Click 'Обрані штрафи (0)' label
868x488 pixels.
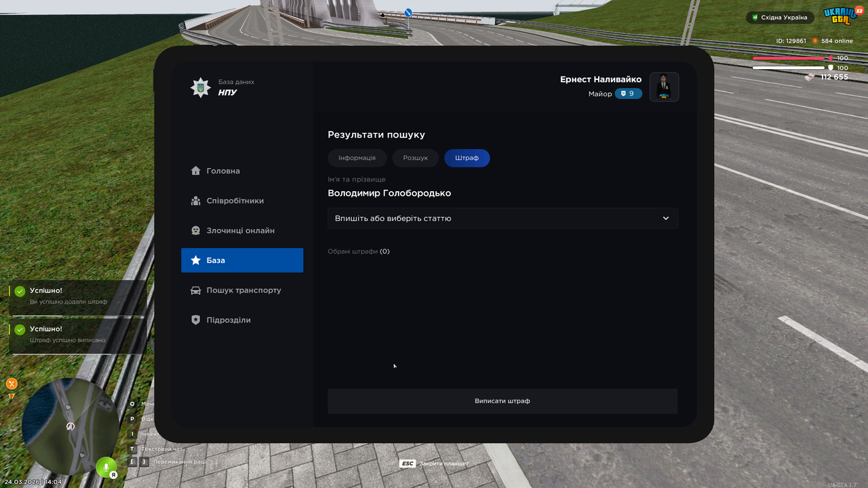pyautogui.click(x=359, y=251)
